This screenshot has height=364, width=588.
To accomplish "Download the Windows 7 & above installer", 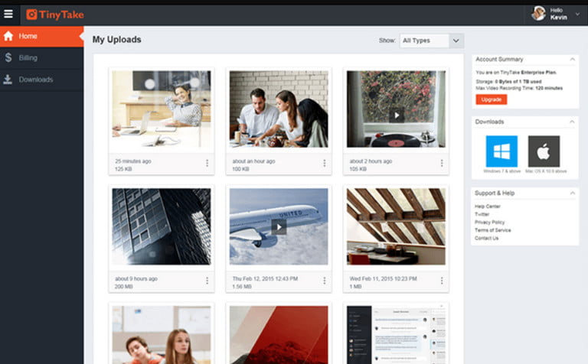I will pos(501,151).
